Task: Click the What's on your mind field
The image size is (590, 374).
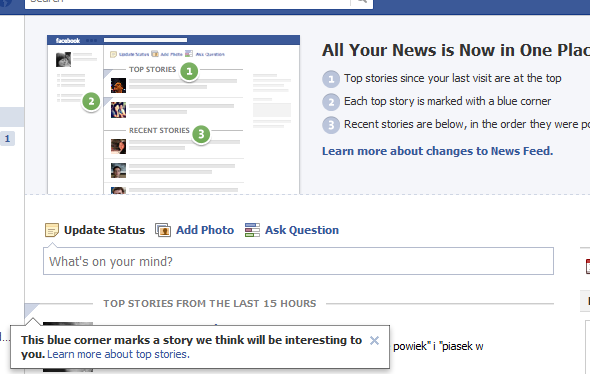Action: 298,261
